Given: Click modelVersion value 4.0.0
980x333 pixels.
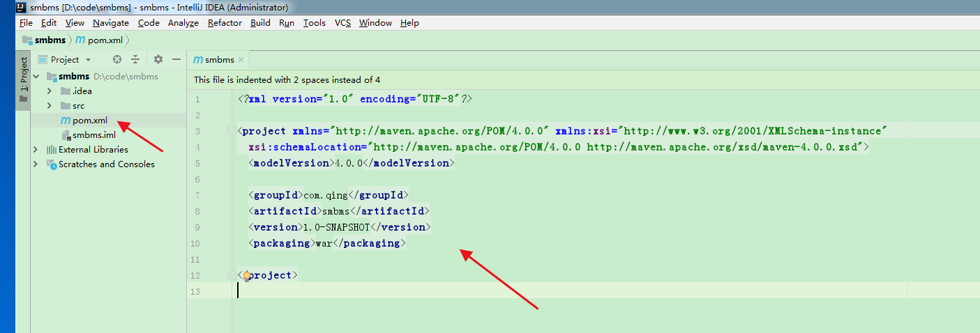Looking at the screenshot, I should [349, 163].
